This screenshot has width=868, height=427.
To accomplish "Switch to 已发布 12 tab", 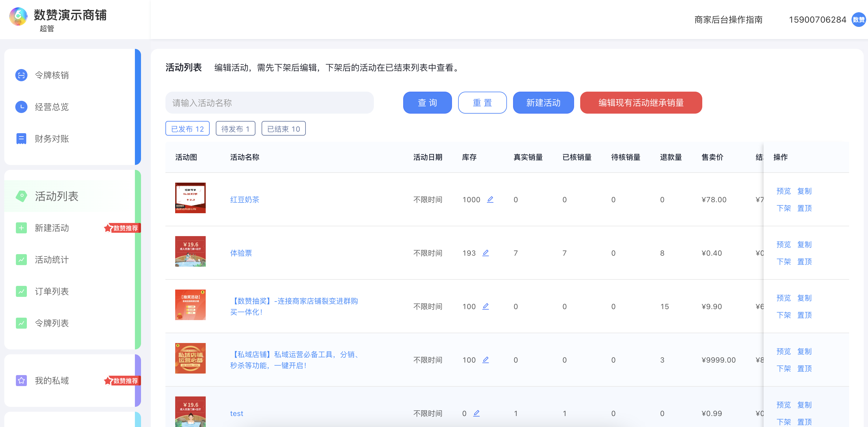I will tap(187, 129).
